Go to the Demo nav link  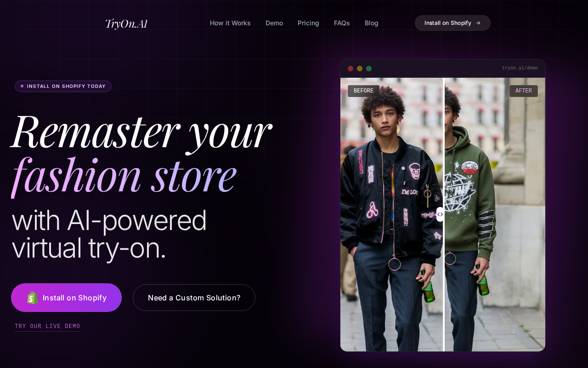(274, 23)
